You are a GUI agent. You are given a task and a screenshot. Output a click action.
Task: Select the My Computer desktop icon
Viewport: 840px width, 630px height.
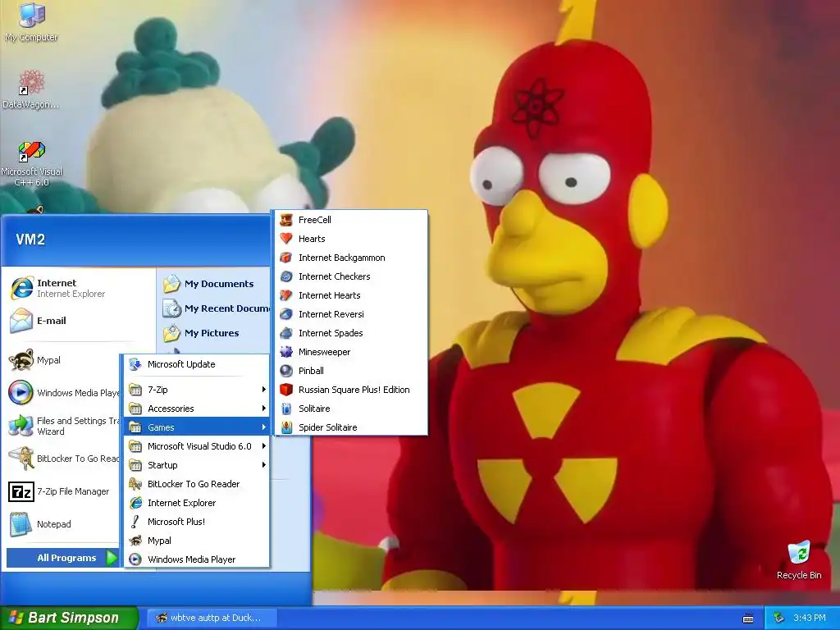click(x=31, y=21)
